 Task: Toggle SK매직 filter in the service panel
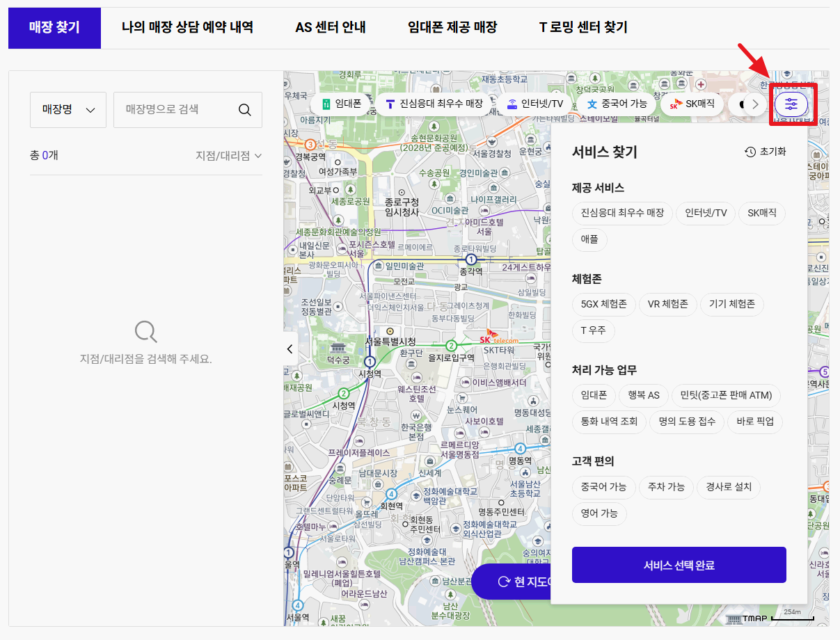pos(762,213)
